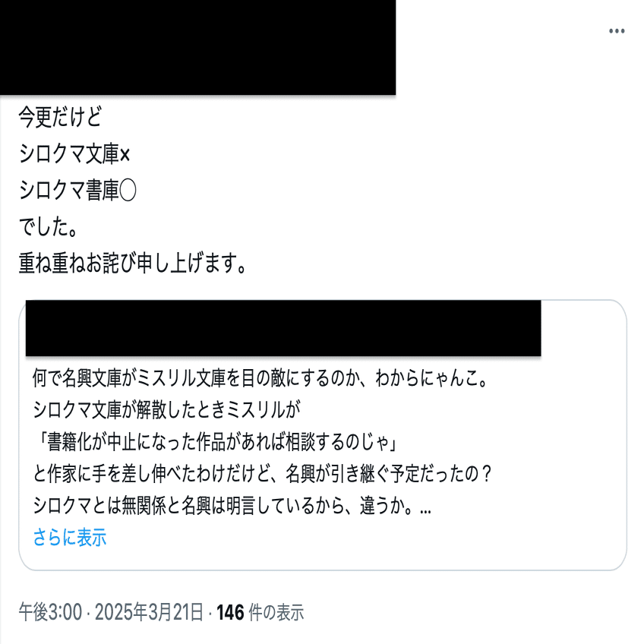
Task: Click the さらに表示 link
Action: click(x=70, y=537)
